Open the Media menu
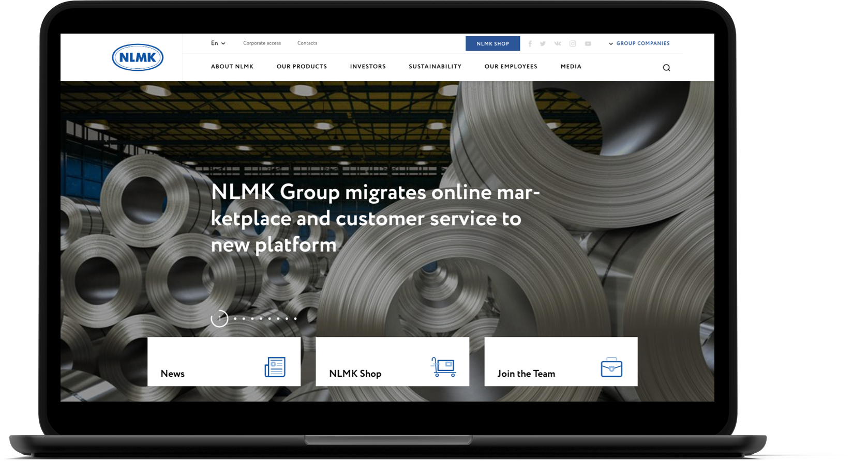Viewport: 868px width, 461px height. pyautogui.click(x=571, y=67)
